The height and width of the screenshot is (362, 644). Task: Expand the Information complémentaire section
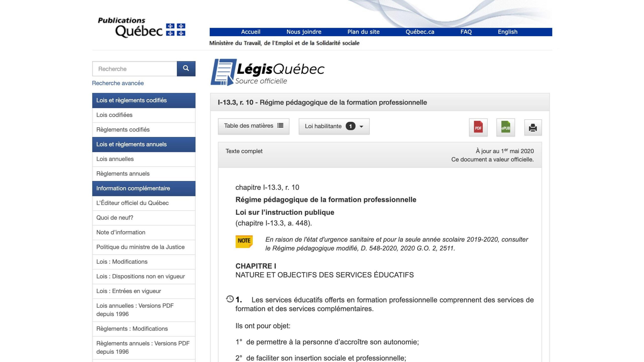coord(133,188)
